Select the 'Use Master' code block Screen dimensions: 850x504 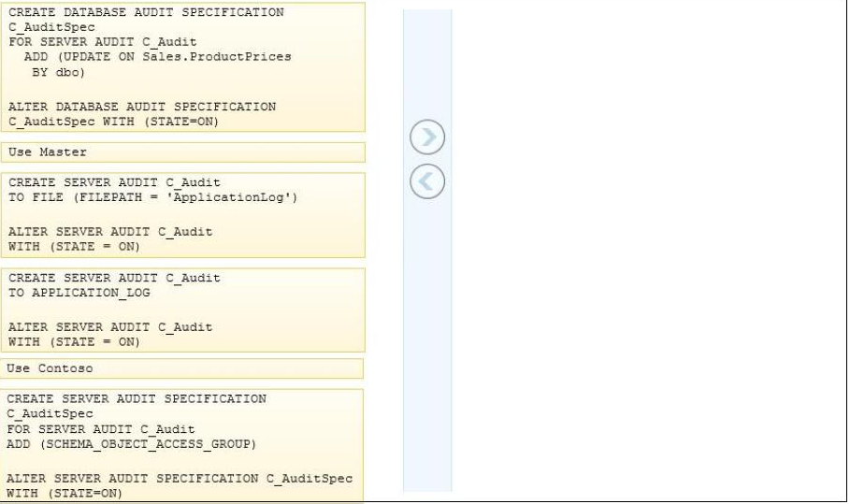click(x=183, y=152)
